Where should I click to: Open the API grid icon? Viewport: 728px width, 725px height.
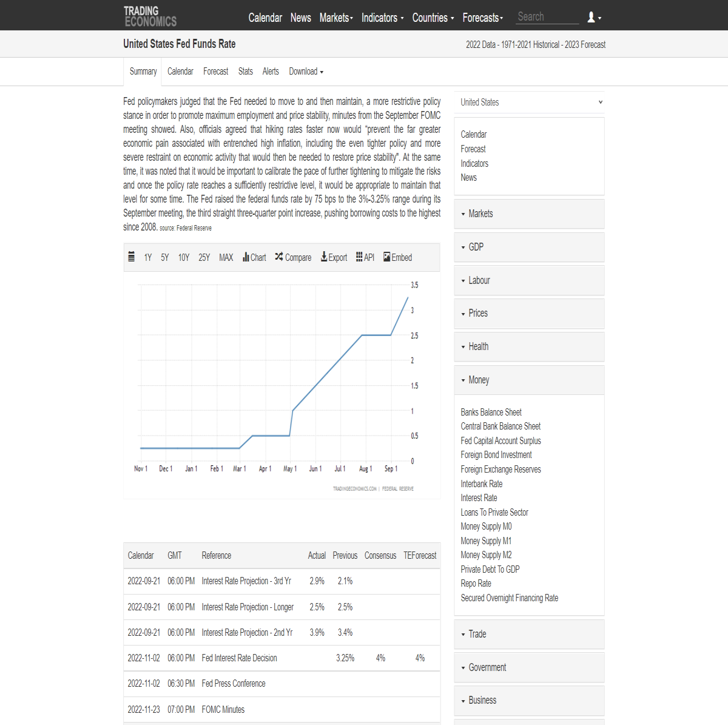[359, 257]
